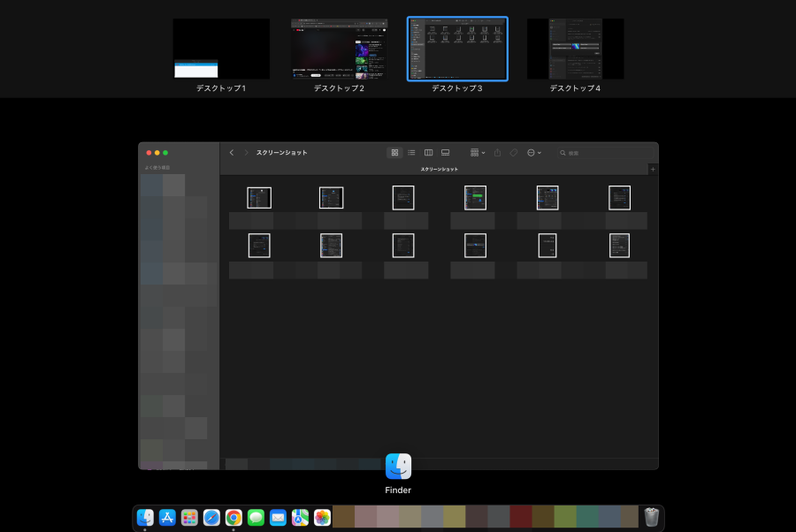Open the group-by dropdown in Finder toolbar
The width and height of the screenshot is (796, 532).
tap(478, 153)
